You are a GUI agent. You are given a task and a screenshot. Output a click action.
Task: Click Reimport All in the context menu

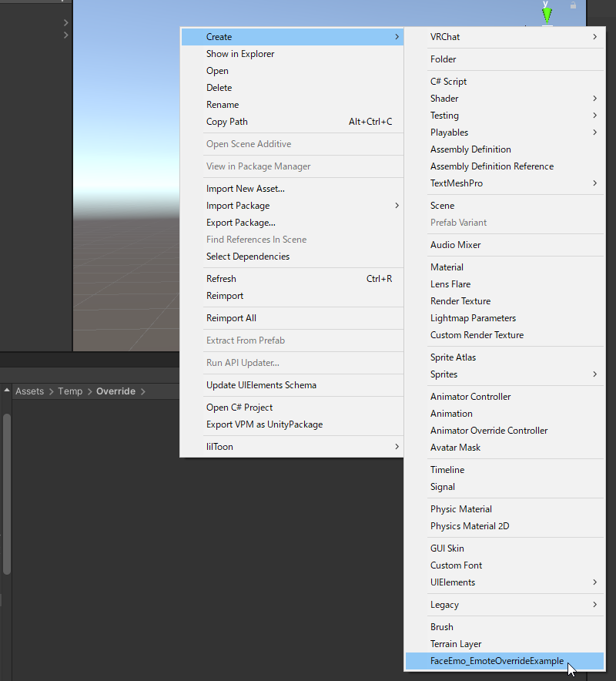[231, 318]
